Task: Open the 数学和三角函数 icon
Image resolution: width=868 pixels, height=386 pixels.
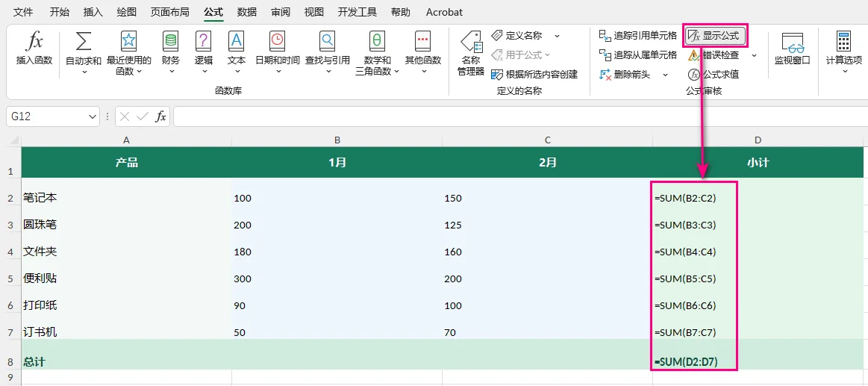Action: pos(377,41)
